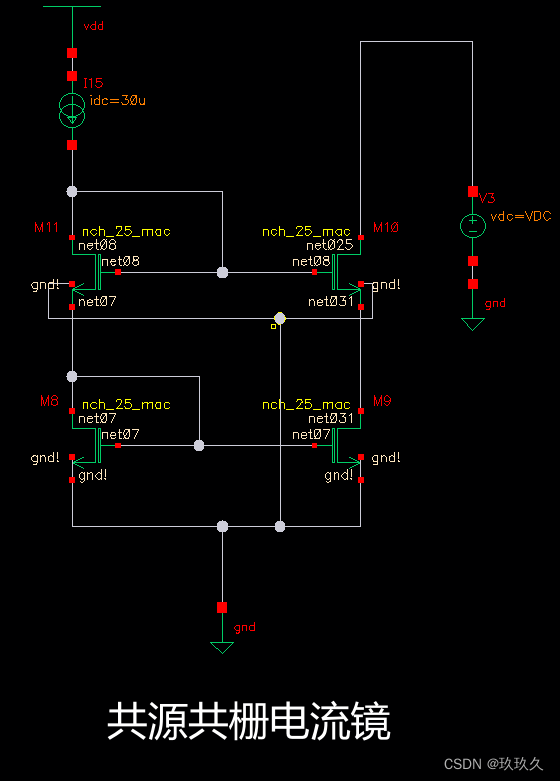Select the M8 transistor symbol

(89, 445)
